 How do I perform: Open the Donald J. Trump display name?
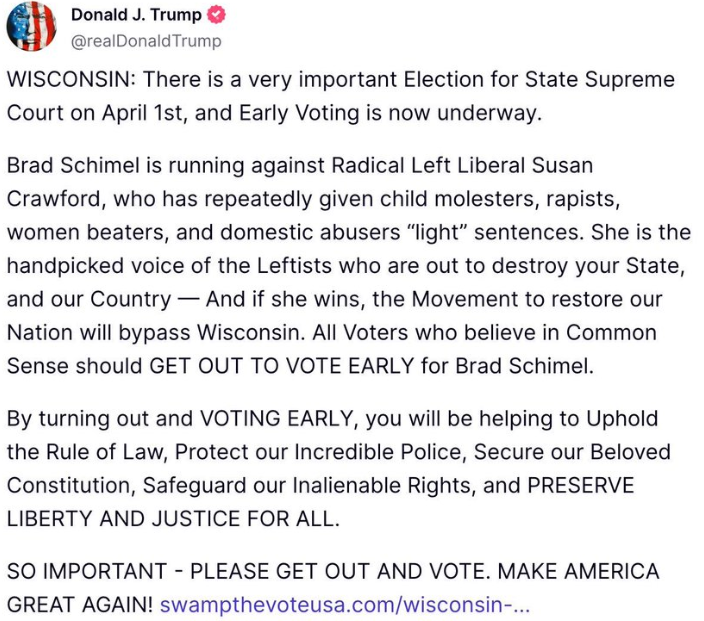[x=136, y=15]
